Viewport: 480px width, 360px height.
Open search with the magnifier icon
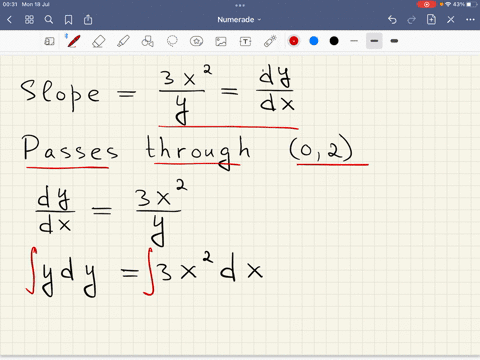(49, 20)
